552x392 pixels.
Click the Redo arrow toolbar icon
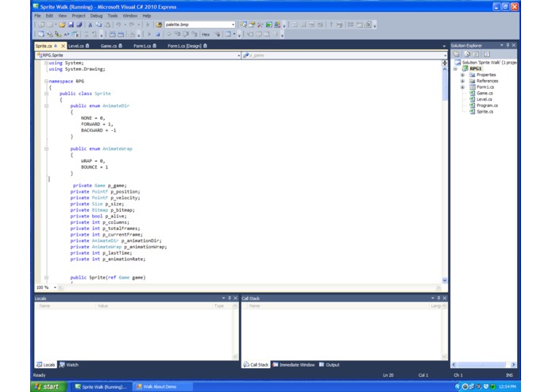132,25
